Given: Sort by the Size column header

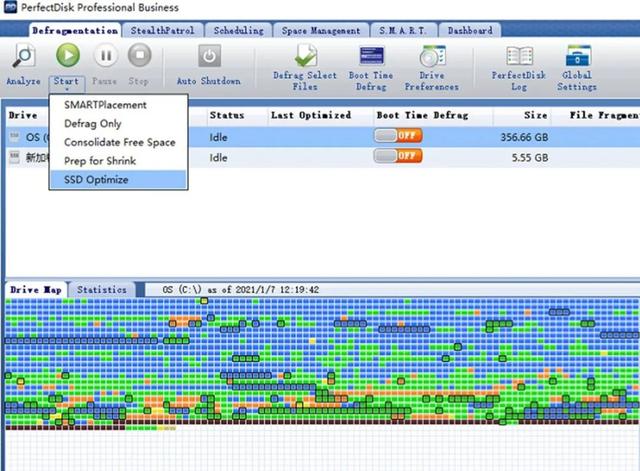Looking at the screenshot, I should tap(536, 116).
